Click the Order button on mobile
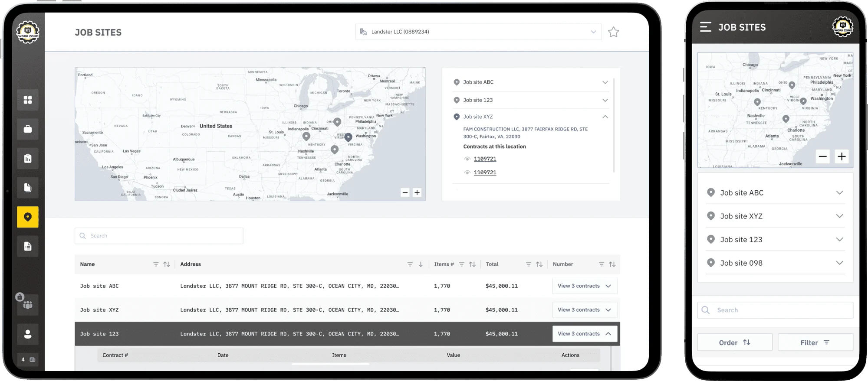 734,342
